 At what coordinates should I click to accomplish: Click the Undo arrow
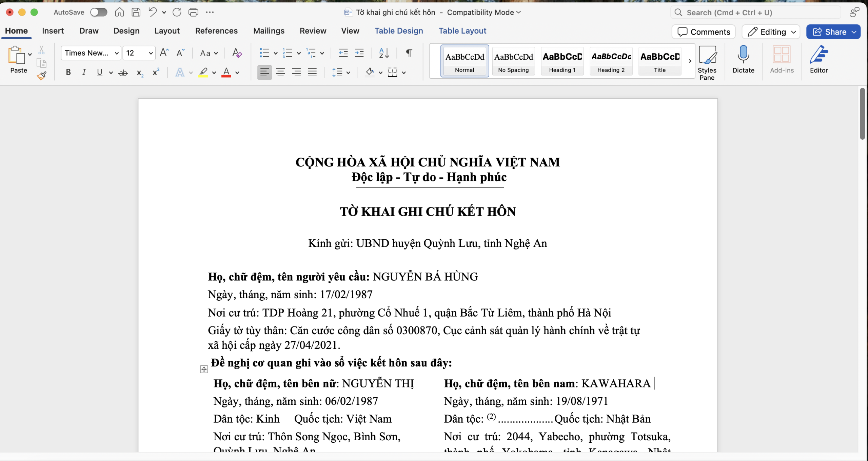152,12
